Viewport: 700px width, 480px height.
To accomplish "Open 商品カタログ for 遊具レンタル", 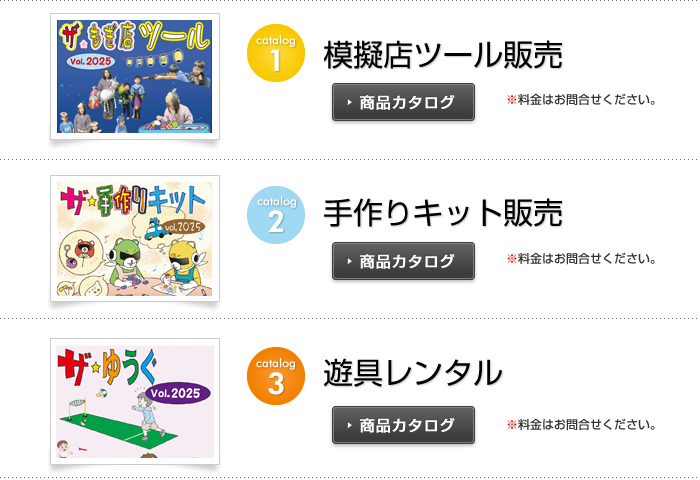I will click(x=403, y=425).
